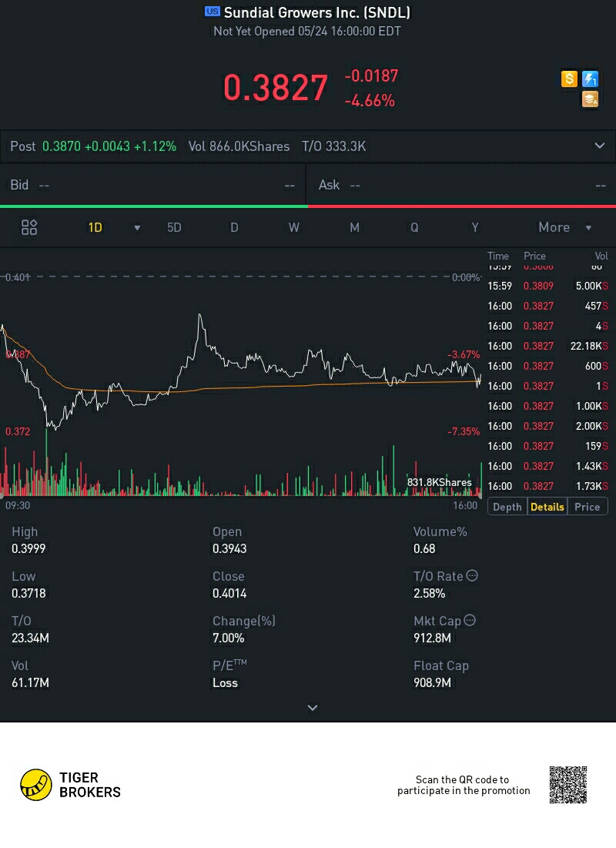Tap the green bid ratio bar
Image resolution: width=616 pixels, height=848 pixels.
coord(153,206)
